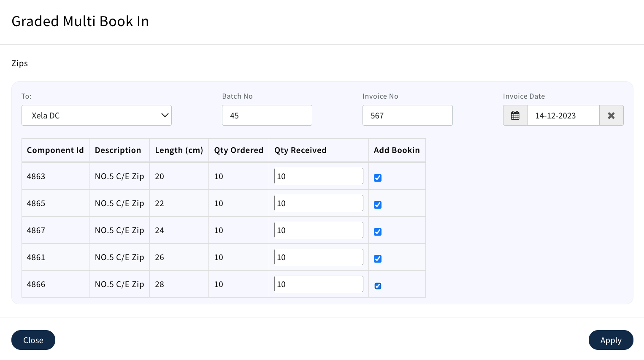Screen dimensions: 644x360
Task: Click the Component Id column header
Action: click(55, 150)
